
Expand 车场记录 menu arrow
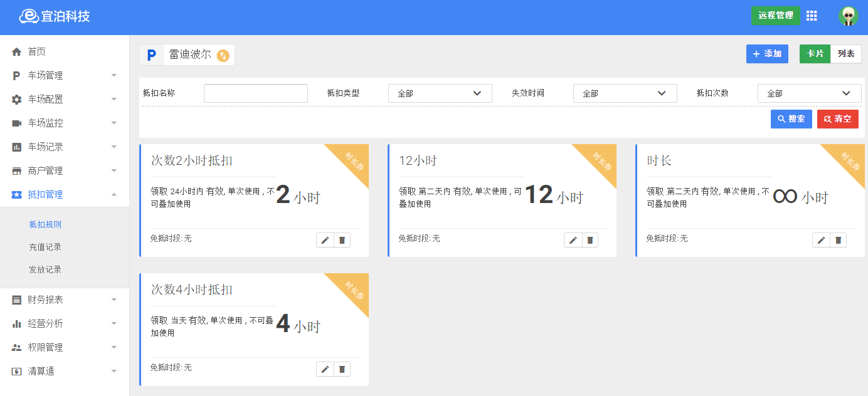[x=114, y=147]
